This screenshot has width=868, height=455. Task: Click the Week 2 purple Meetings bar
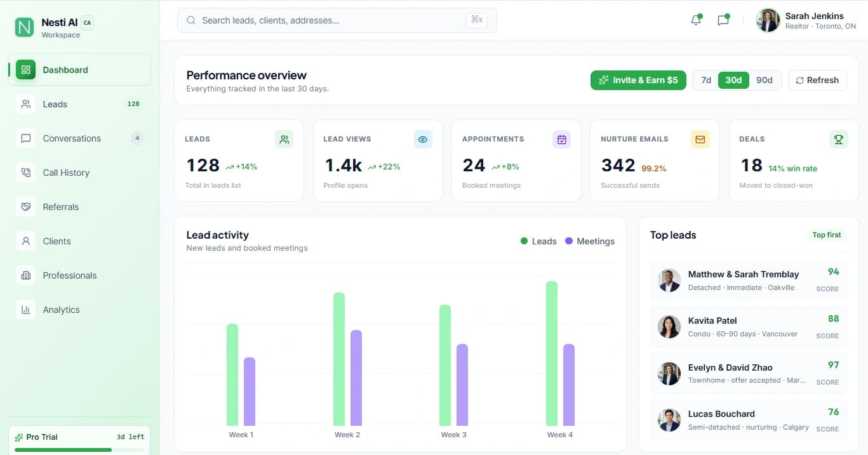coord(356,378)
